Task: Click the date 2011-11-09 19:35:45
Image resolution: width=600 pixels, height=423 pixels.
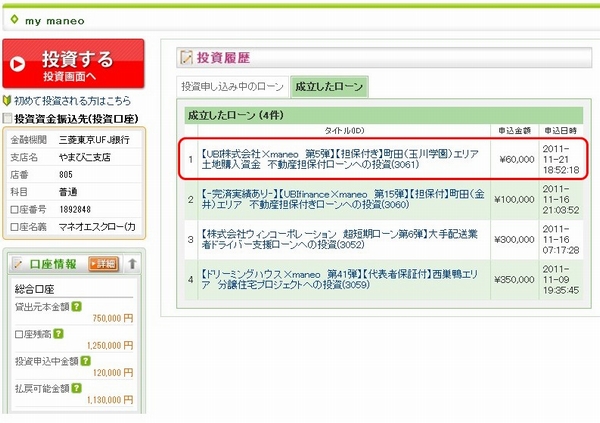Action: tap(561, 280)
